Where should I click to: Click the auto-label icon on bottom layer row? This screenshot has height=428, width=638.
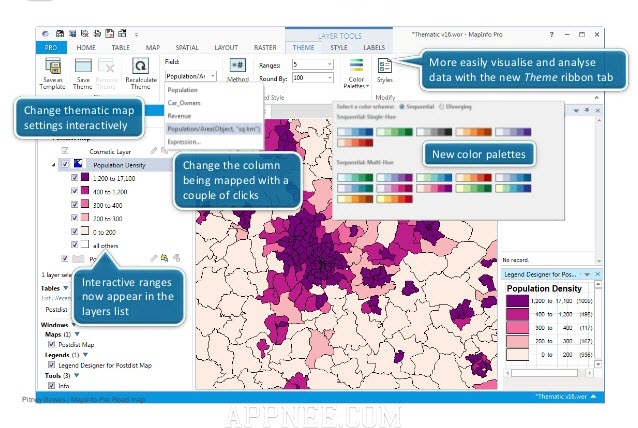tap(177, 258)
